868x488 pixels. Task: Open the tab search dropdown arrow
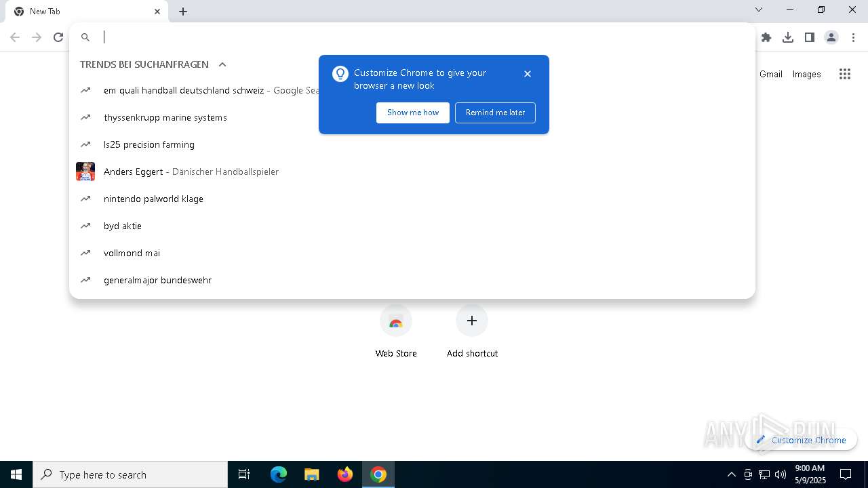(759, 9)
